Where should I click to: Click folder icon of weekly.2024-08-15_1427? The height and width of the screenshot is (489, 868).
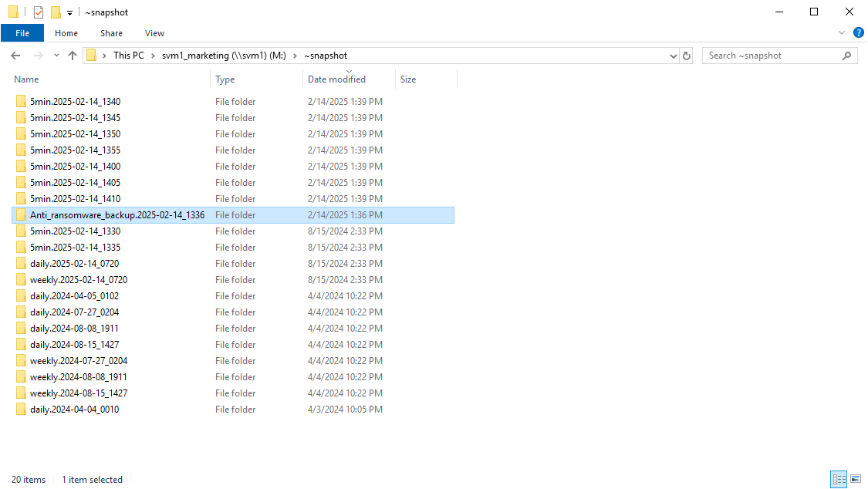pyautogui.click(x=21, y=393)
